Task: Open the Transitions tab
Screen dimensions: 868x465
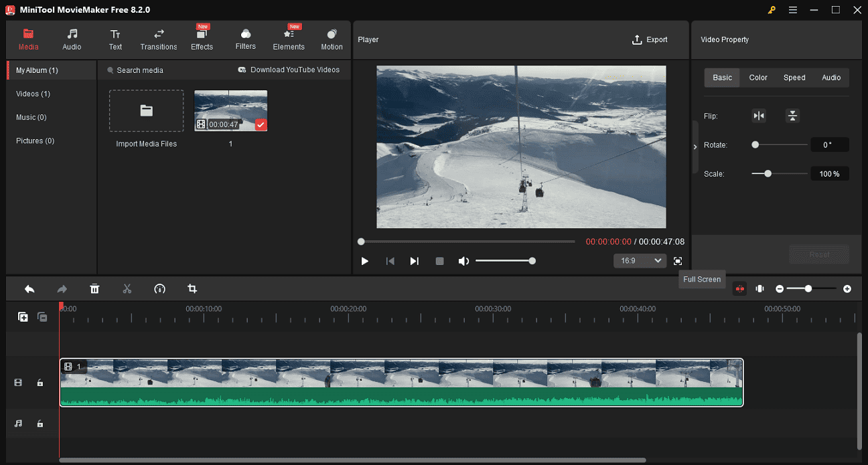Action: pos(159,39)
